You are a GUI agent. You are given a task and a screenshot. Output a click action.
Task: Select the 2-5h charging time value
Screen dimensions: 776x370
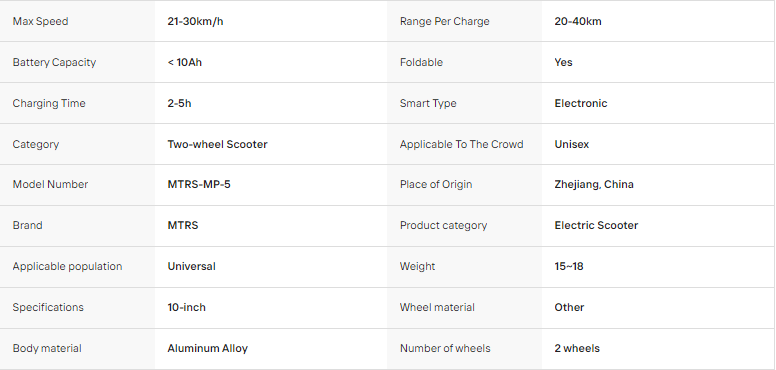point(179,103)
